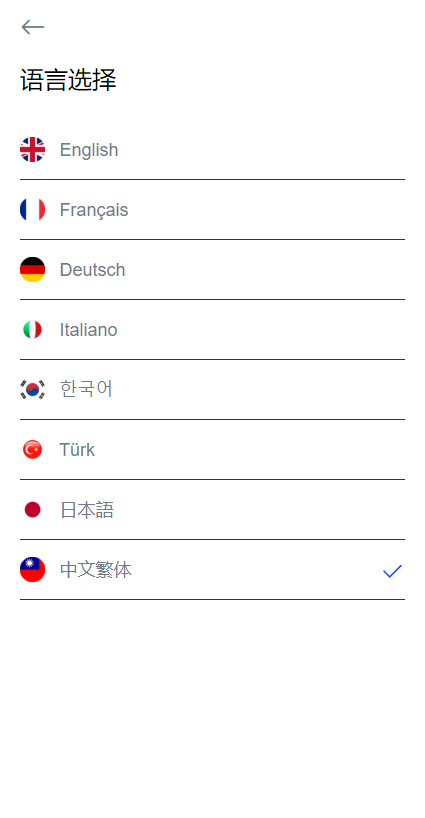Click the Japanese flag icon
The height and width of the screenshot is (818, 425).
[x=32, y=510]
